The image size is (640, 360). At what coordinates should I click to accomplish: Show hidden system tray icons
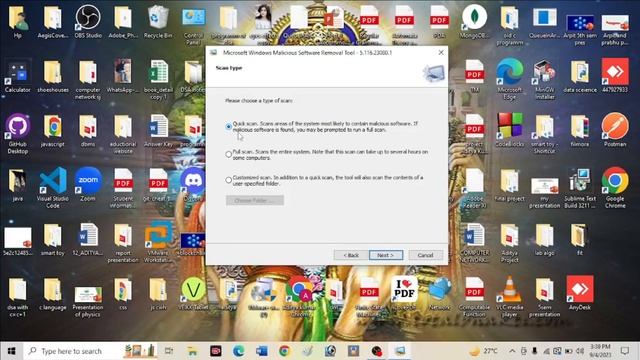512,351
